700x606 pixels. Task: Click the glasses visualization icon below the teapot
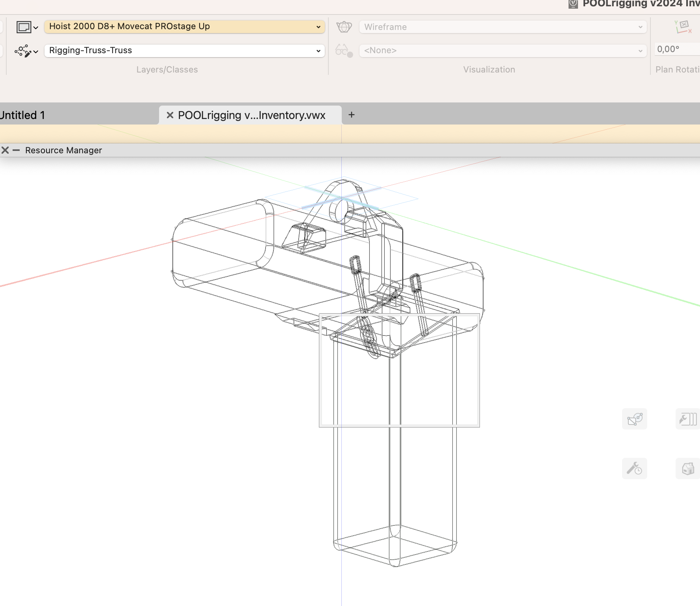pyautogui.click(x=342, y=50)
